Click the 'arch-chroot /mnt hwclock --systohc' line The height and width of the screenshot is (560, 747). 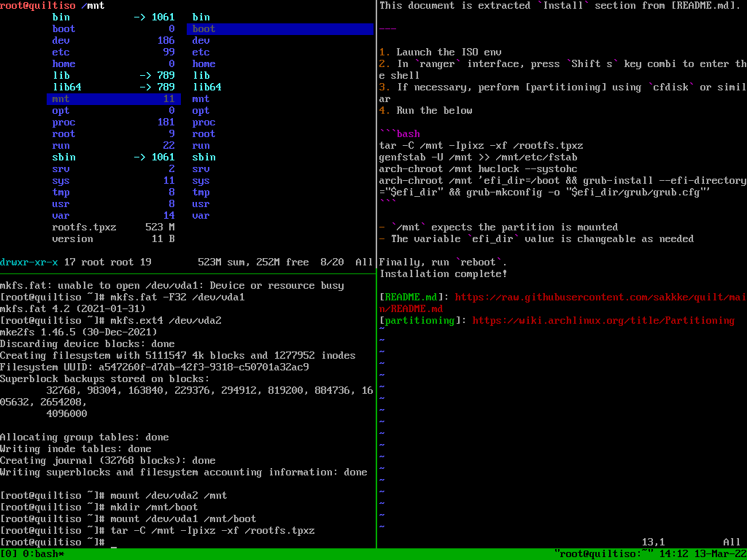click(479, 169)
